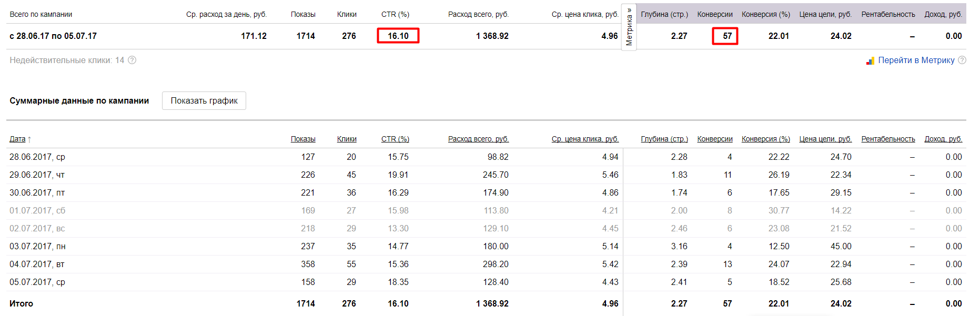Sort by underlined Расход всего, руб. header
This screenshot has height=316, width=980.
point(478,139)
